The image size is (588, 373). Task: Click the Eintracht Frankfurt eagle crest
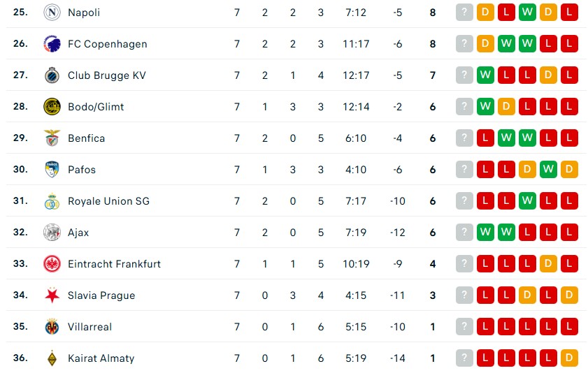[52, 264]
